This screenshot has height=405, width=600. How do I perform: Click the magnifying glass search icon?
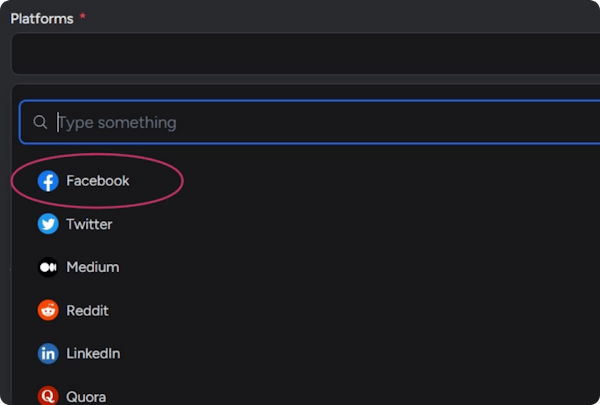click(x=40, y=122)
